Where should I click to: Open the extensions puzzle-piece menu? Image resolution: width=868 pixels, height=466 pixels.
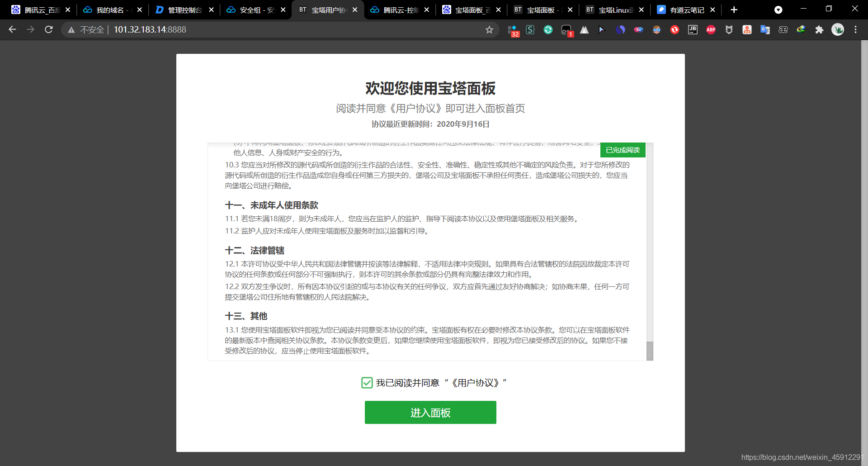pos(819,29)
